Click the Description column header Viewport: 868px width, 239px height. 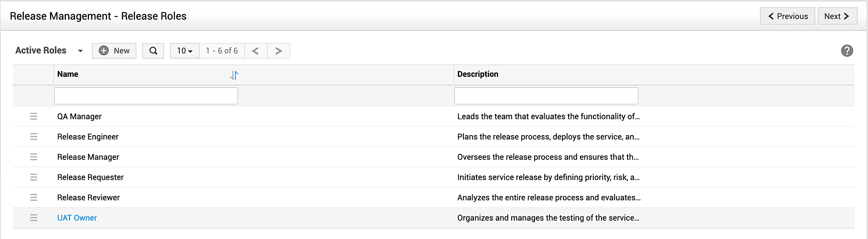477,74
